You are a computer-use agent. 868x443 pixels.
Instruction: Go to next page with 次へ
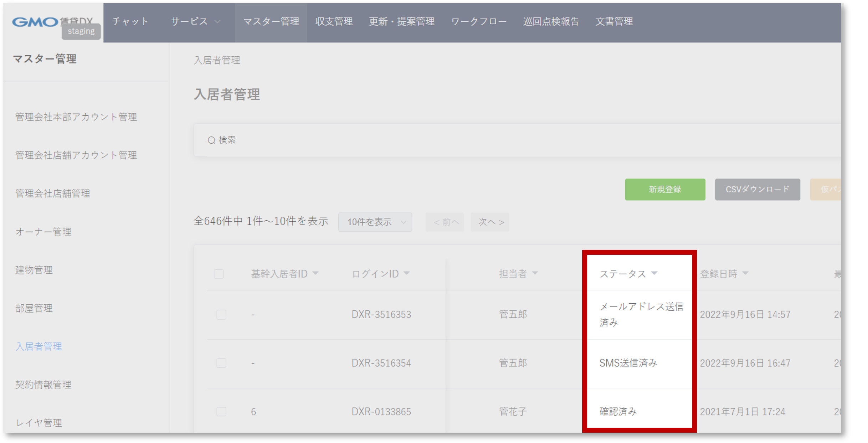pos(489,222)
